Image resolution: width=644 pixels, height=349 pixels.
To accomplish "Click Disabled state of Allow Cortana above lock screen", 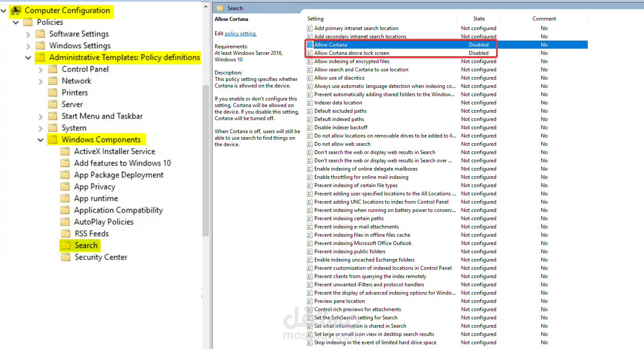I will (x=479, y=53).
